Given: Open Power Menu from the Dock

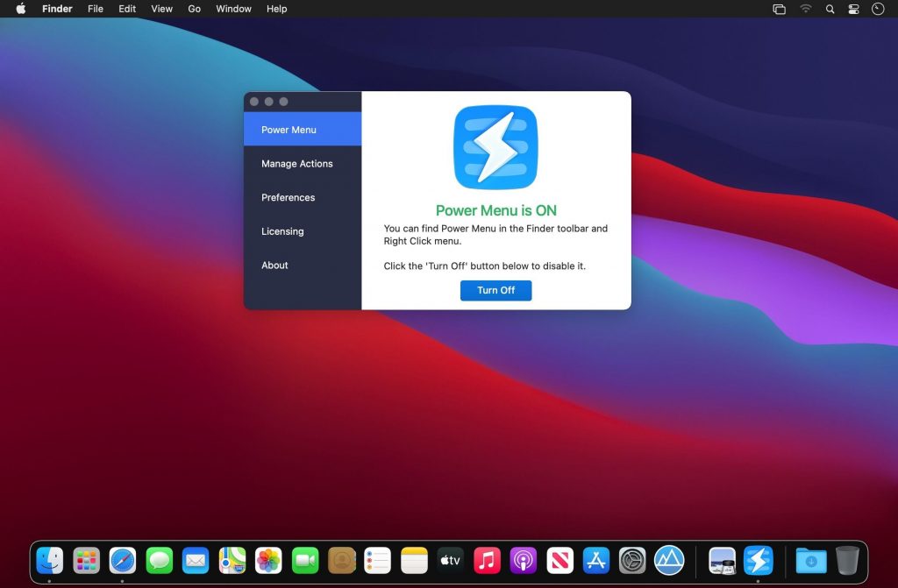Looking at the screenshot, I should pos(757,560).
